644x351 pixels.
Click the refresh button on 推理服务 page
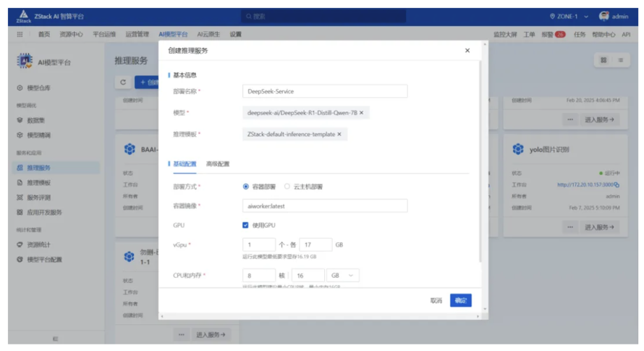(123, 83)
